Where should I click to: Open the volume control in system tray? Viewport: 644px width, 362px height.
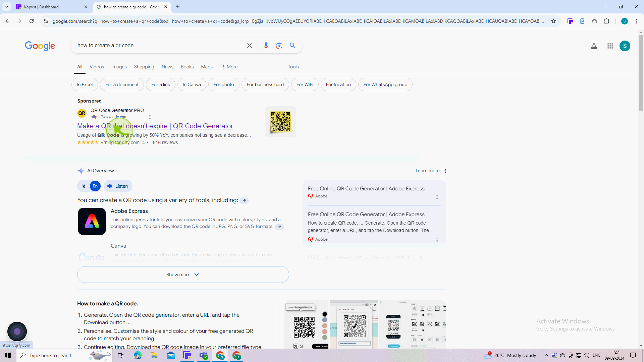click(x=587, y=355)
